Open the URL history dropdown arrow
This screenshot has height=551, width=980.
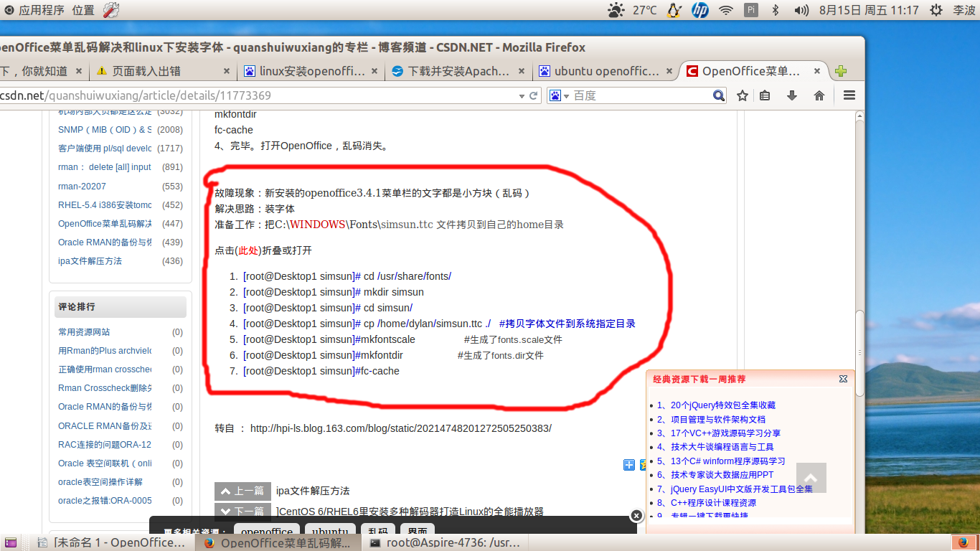click(522, 95)
